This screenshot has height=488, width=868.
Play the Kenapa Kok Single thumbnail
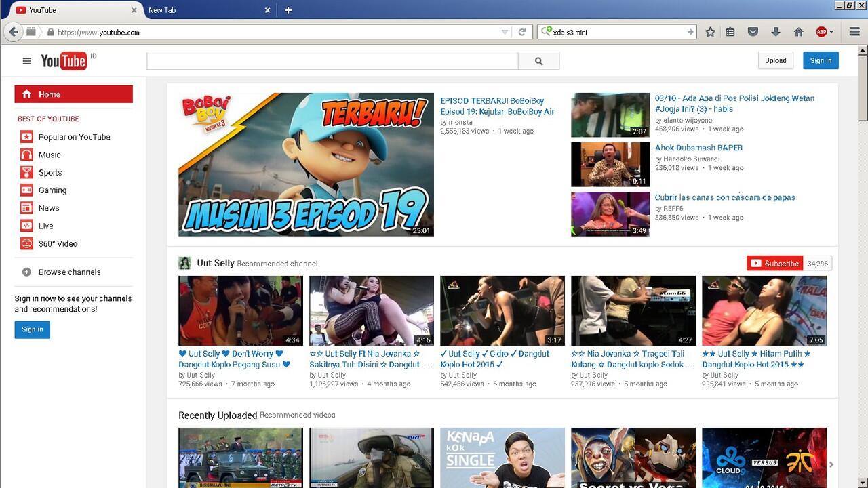[502, 457]
